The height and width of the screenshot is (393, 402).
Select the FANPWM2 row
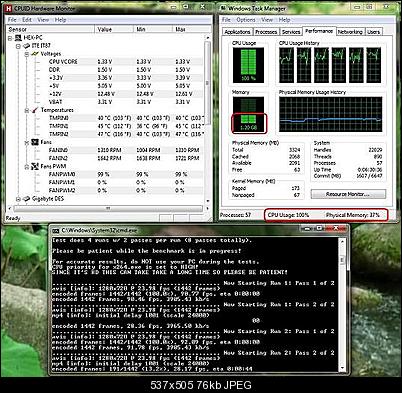click(x=125, y=190)
